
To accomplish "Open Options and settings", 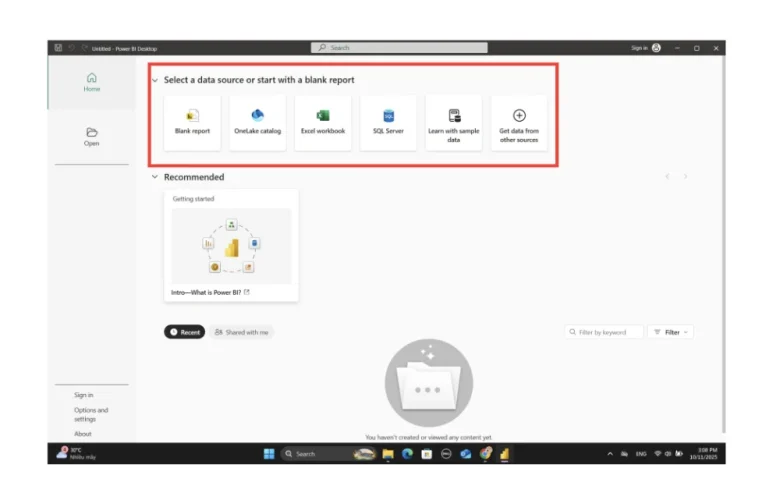I will 91,414.
